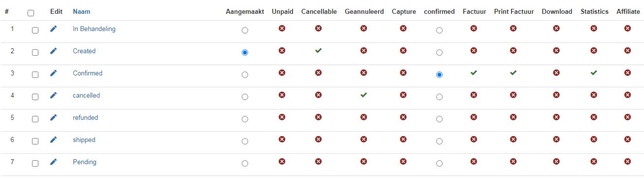
Task: Select confirmed radio button for Pending row
Action: pyautogui.click(x=439, y=164)
